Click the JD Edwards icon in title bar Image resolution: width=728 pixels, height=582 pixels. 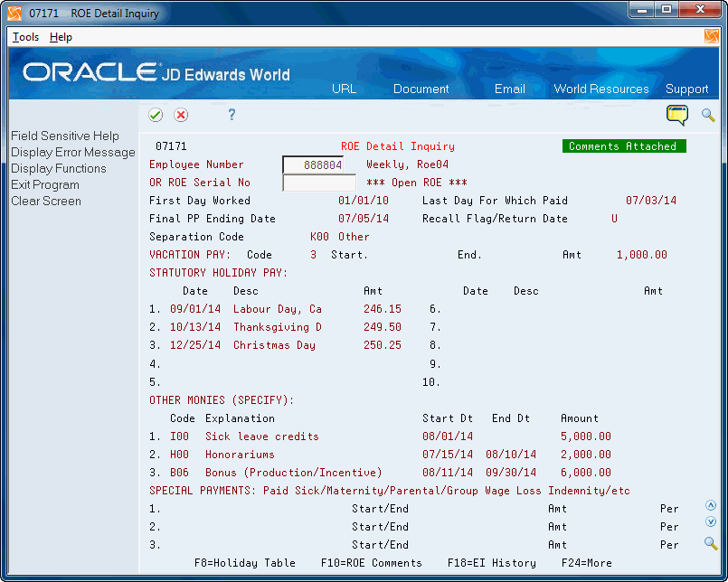coord(14,13)
